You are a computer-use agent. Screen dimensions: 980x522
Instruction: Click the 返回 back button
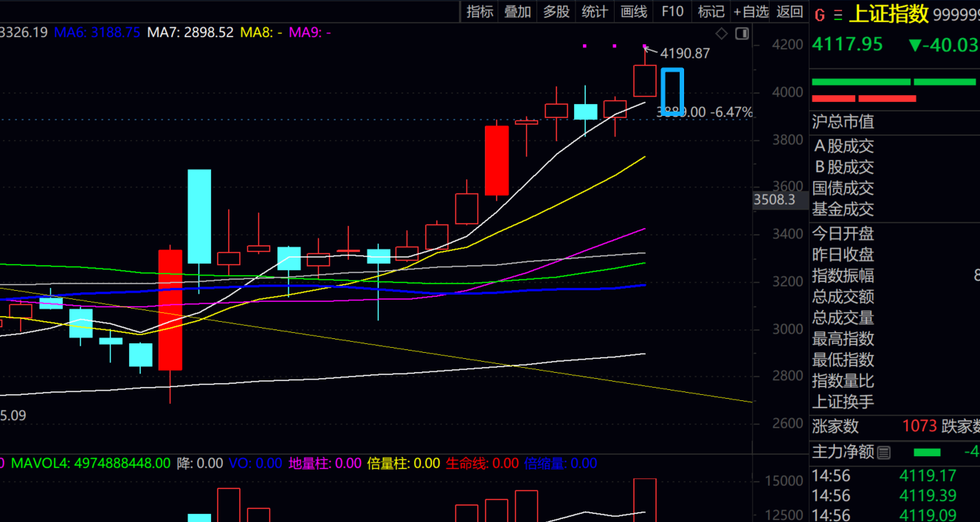coord(790,11)
